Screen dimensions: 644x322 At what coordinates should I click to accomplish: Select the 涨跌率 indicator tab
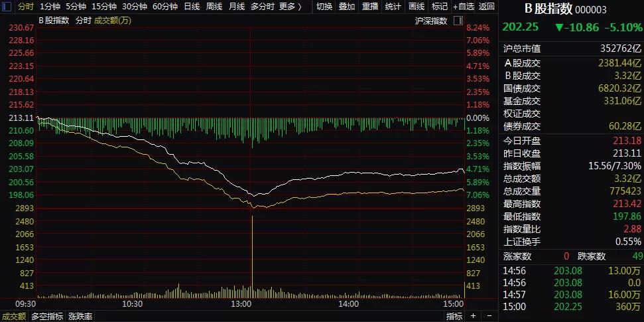pos(80,317)
